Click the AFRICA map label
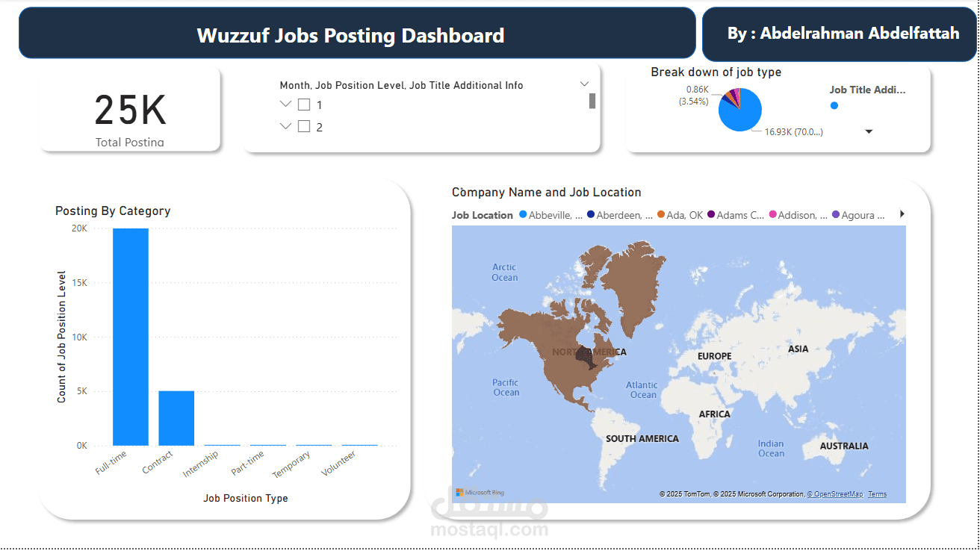980x551 pixels. [715, 414]
